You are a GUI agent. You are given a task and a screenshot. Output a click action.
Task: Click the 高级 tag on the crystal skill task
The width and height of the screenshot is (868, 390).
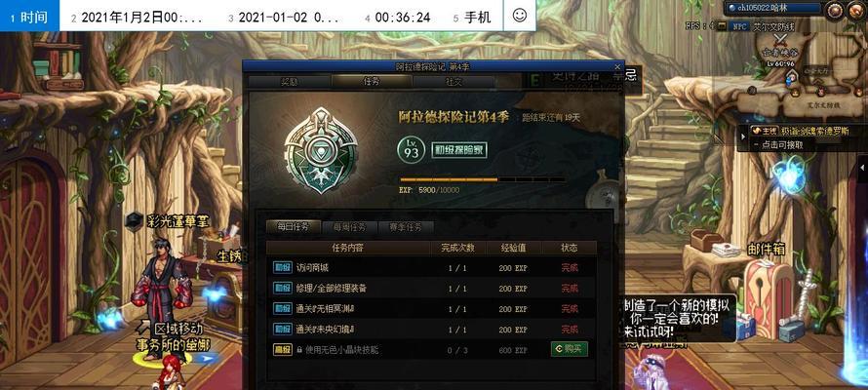282,350
